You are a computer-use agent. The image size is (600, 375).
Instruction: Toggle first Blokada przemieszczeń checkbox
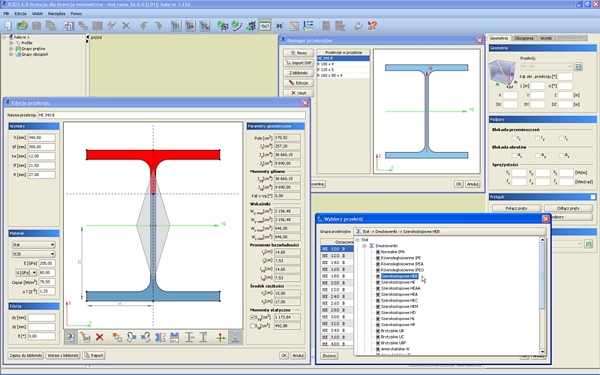click(x=514, y=138)
